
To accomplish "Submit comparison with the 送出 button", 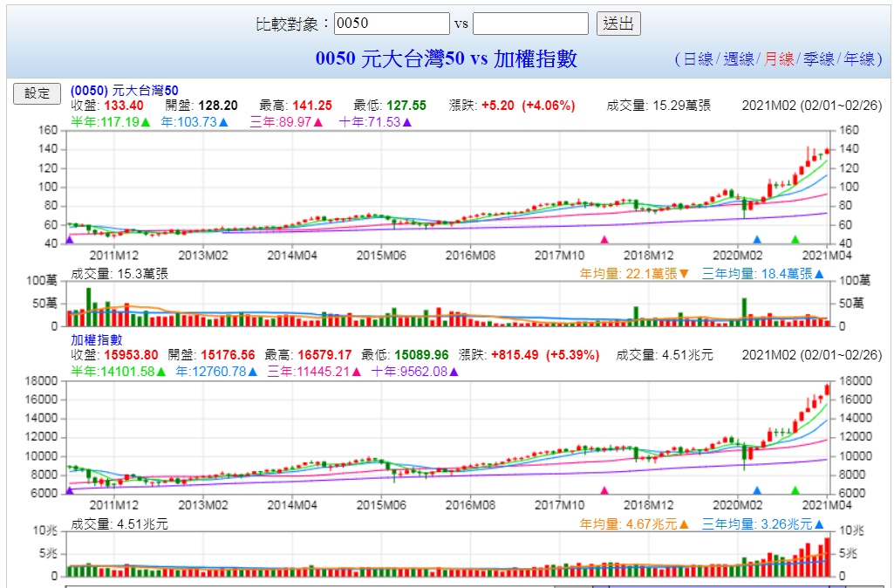I will (x=618, y=24).
